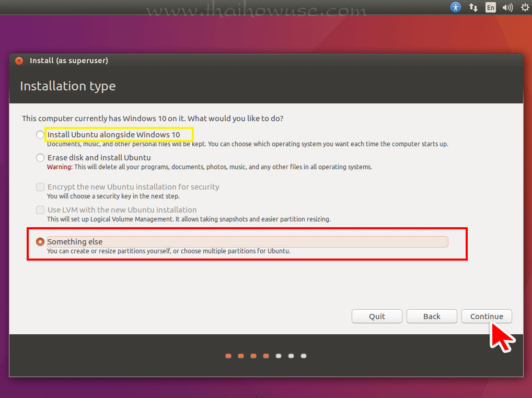Click the create or resize partitions description
Viewport: 532px width, 398px height.
coord(169,251)
